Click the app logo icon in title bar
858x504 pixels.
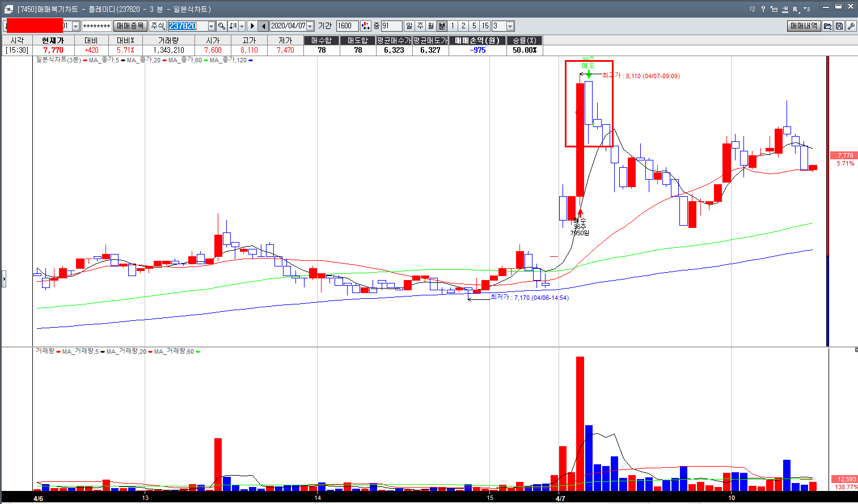click(8, 9)
